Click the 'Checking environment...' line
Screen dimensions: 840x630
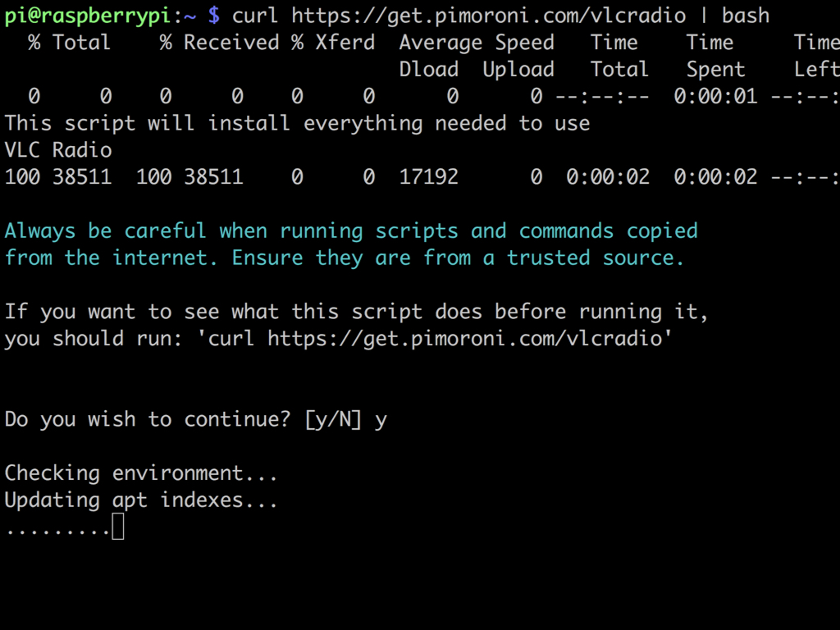point(141,473)
